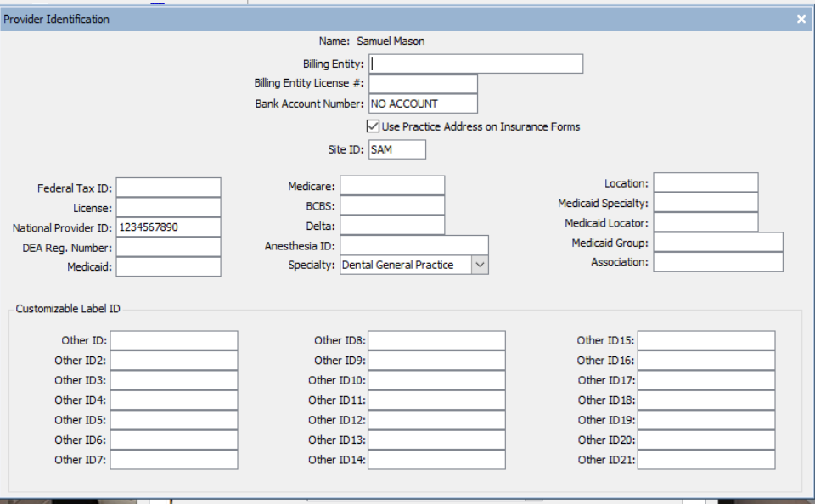Click the Other ID8 field
Viewport: 815px width, 504px height.
click(436, 340)
